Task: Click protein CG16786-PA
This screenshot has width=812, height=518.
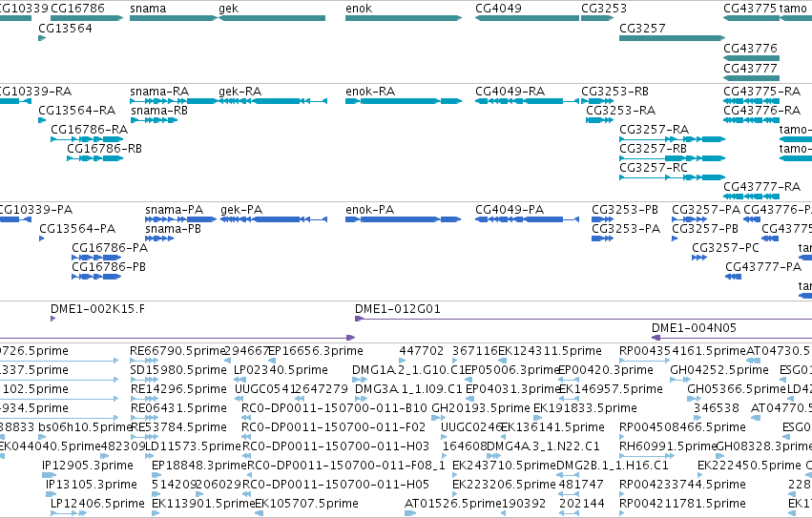Action: tap(96, 258)
